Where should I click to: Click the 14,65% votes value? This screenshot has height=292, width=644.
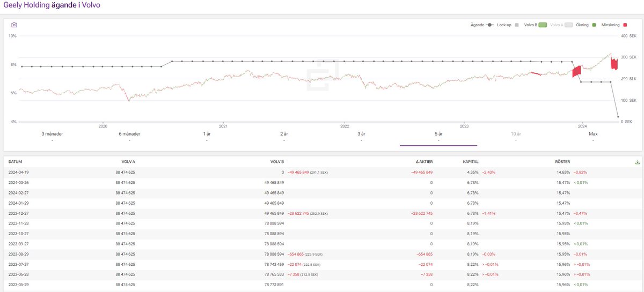click(x=563, y=173)
